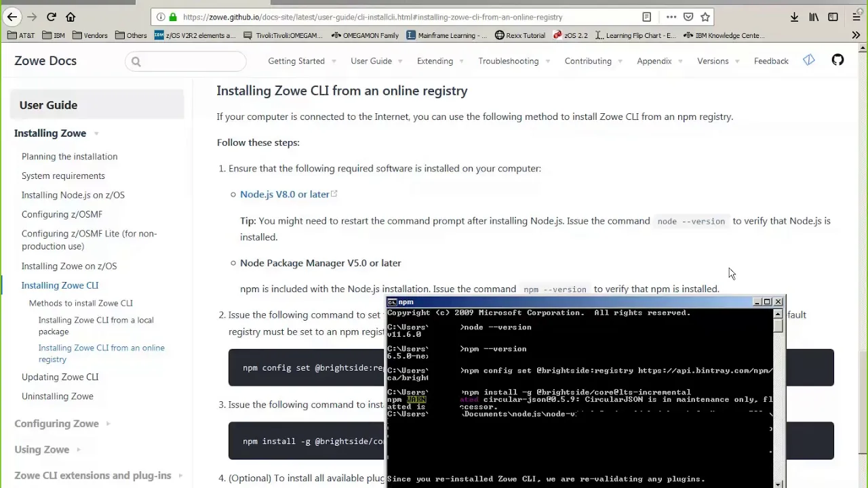This screenshot has height=488, width=868.
Task: Expand the Extending menu
Action: (x=440, y=61)
